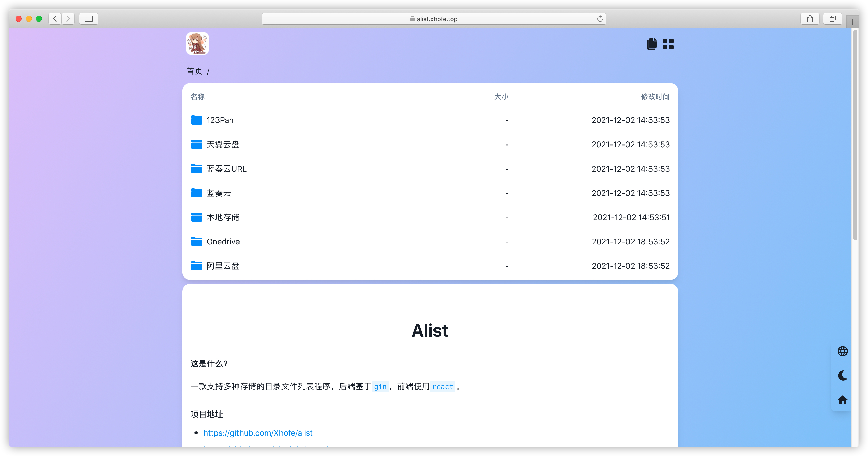This screenshot has height=456, width=868.
Task: Click the home icon in side panel
Action: 842,400
